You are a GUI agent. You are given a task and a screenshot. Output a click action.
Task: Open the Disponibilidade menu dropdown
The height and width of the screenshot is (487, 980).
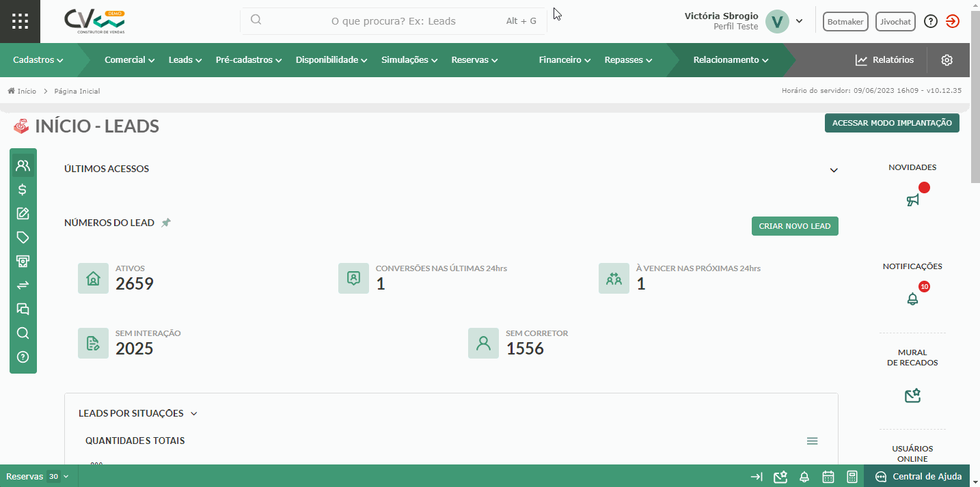pyautogui.click(x=331, y=60)
